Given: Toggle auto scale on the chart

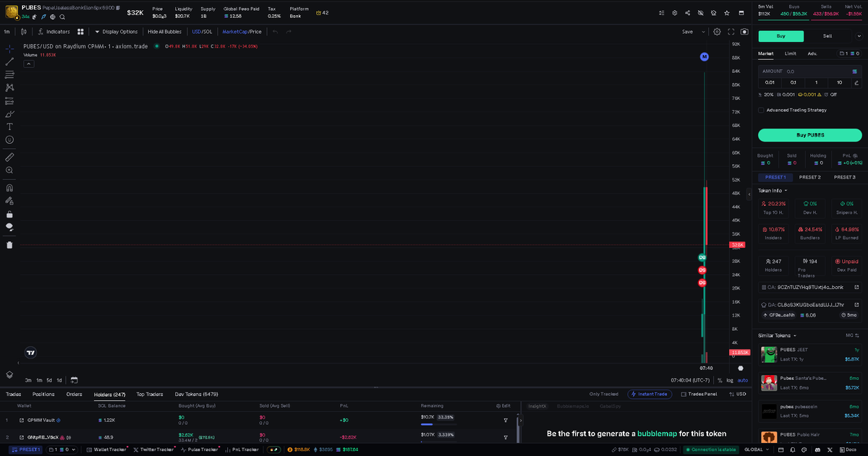Looking at the screenshot, I should coord(742,380).
